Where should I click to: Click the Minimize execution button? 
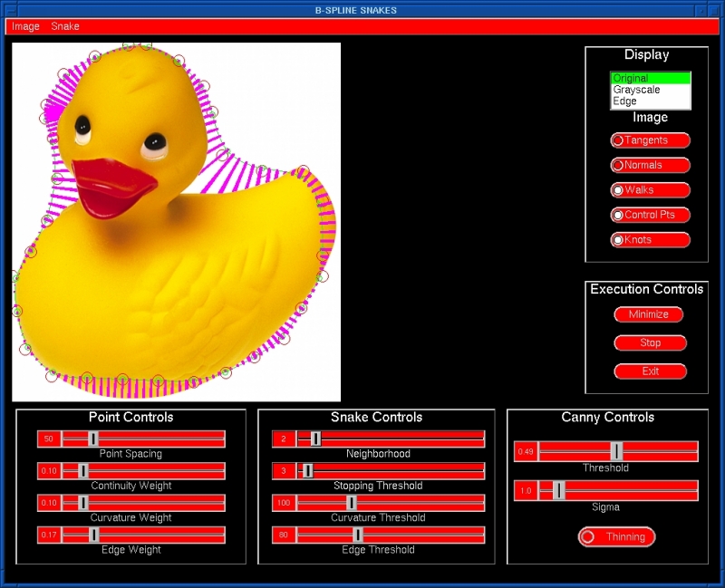point(649,314)
